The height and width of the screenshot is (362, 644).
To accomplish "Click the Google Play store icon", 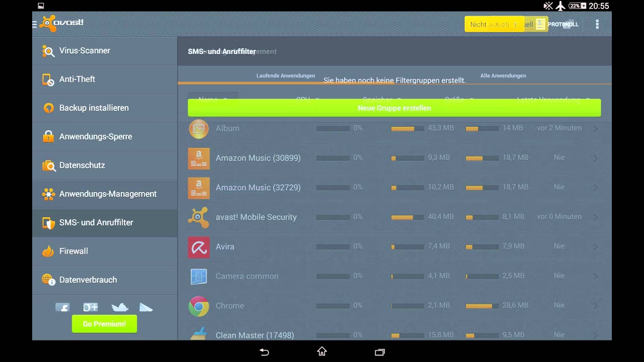I will coord(146,307).
